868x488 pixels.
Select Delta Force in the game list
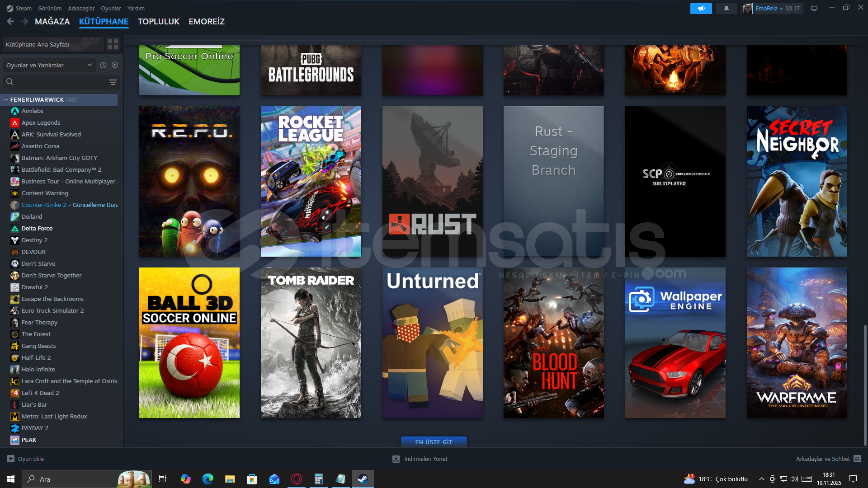37,228
